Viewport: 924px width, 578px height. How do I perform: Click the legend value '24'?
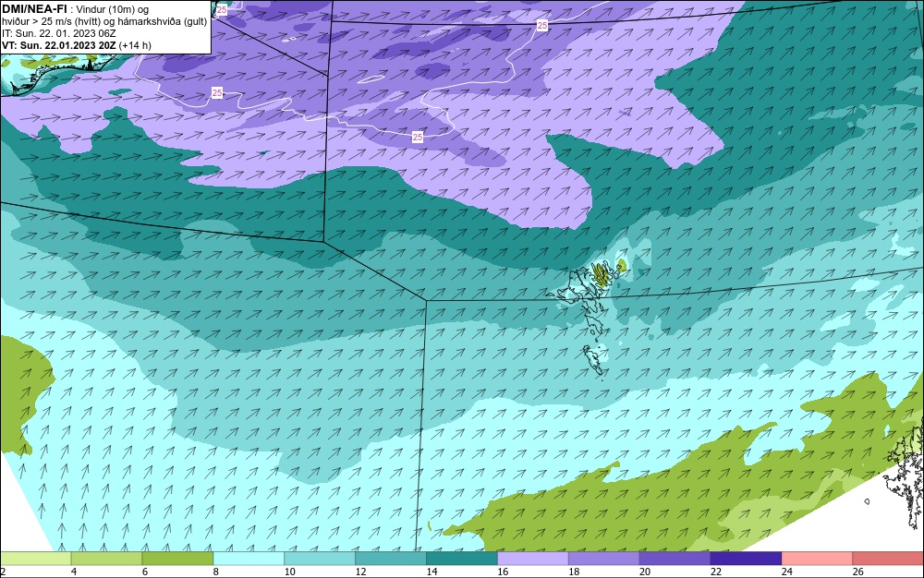click(x=786, y=572)
